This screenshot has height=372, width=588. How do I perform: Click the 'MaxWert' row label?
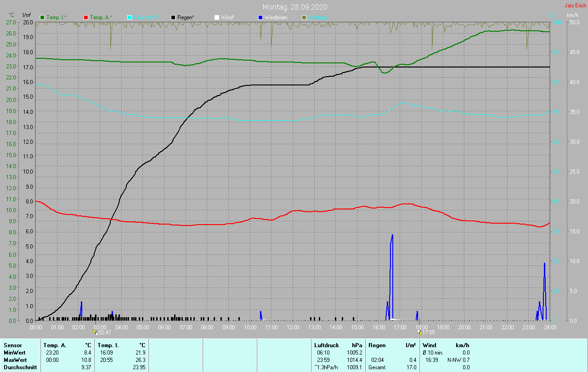[15, 360]
